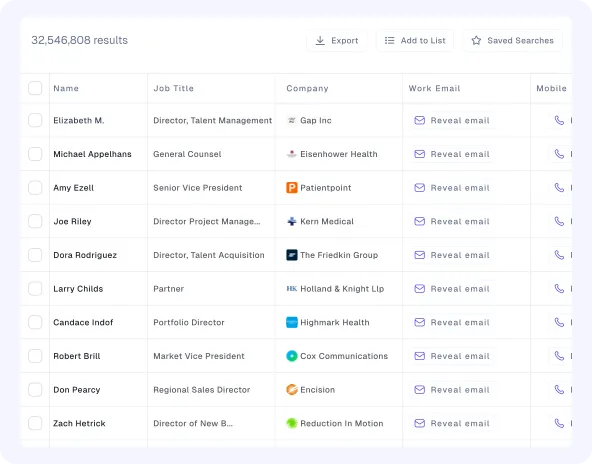Click the Highmark Health blue logo
Image resolution: width=592 pixels, height=464 pixels.
[291, 322]
